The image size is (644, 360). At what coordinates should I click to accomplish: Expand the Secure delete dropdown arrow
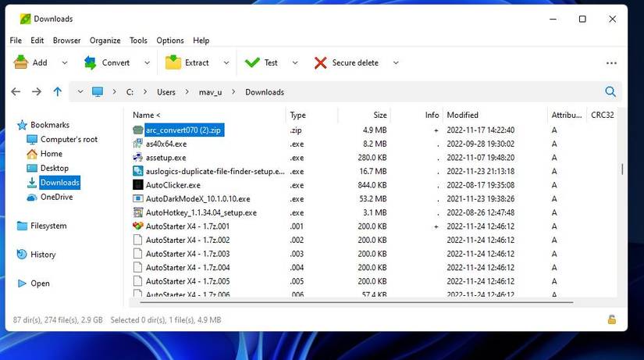click(396, 63)
